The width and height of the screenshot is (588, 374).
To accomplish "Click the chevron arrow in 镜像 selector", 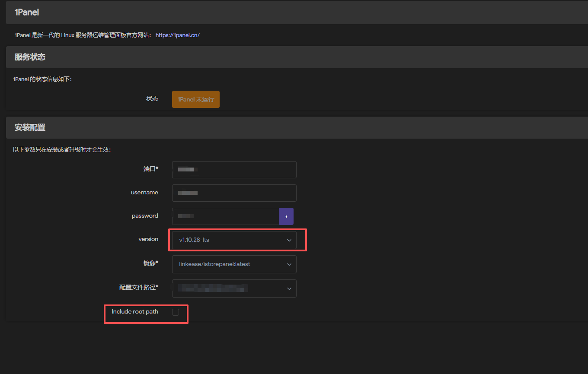I will [289, 265].
